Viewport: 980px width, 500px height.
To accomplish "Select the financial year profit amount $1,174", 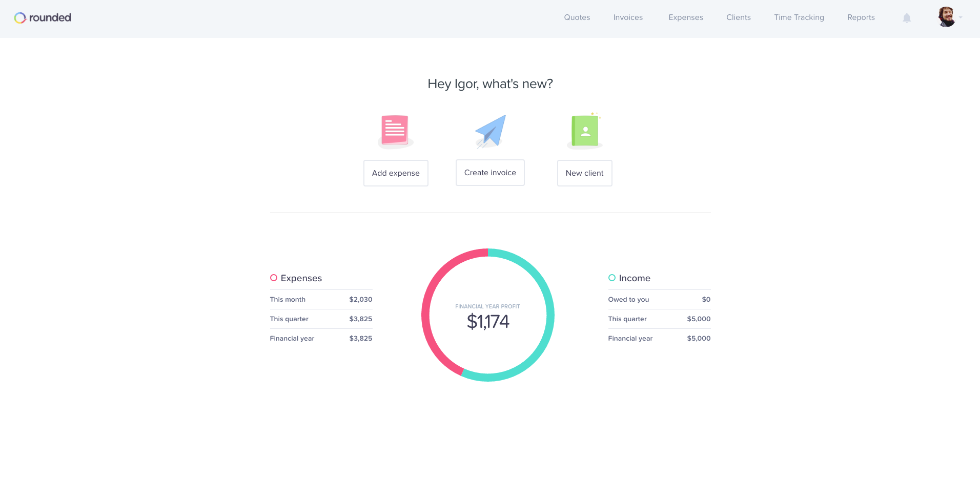I will click(x=487, y=322).
